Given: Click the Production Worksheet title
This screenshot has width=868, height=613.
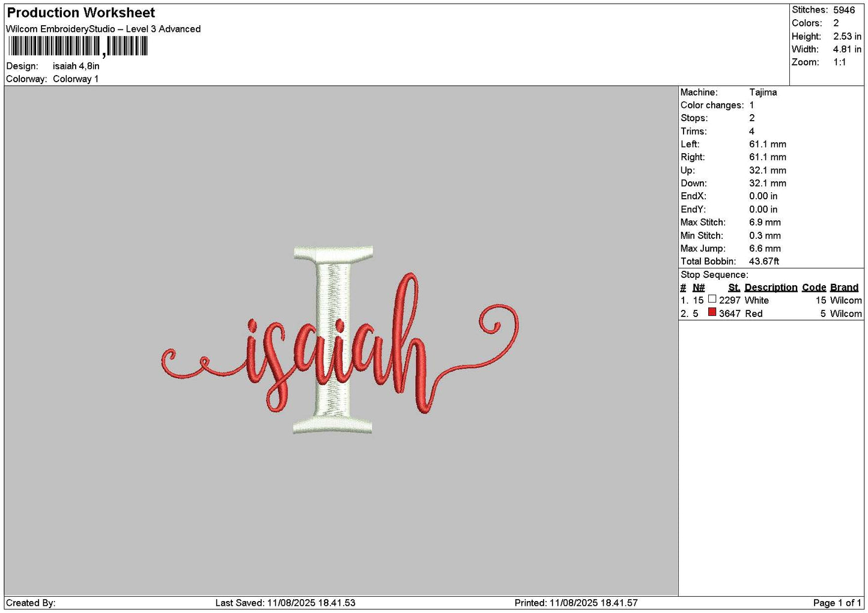Looking at the screenshot, I should pos(80,13).
